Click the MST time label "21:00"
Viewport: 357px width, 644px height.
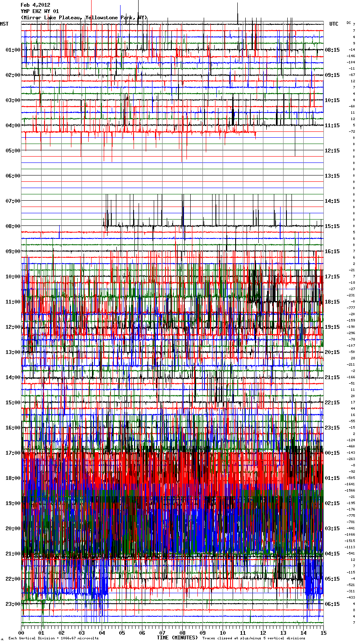[13, 554]
